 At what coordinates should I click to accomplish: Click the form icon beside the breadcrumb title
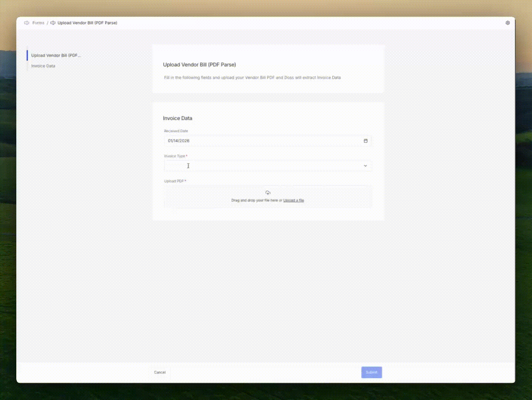pyautogui.click(x=53, y=23)
